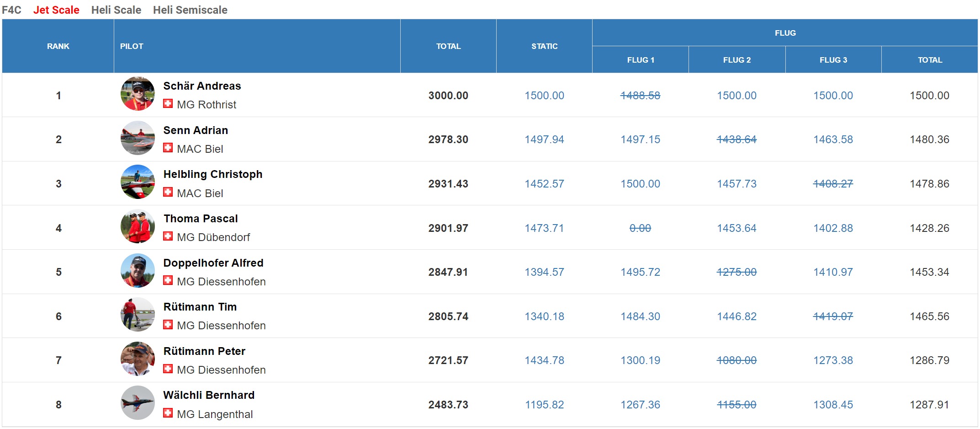
Task: Open static score 1473.71
Action: tap(544, 228)
